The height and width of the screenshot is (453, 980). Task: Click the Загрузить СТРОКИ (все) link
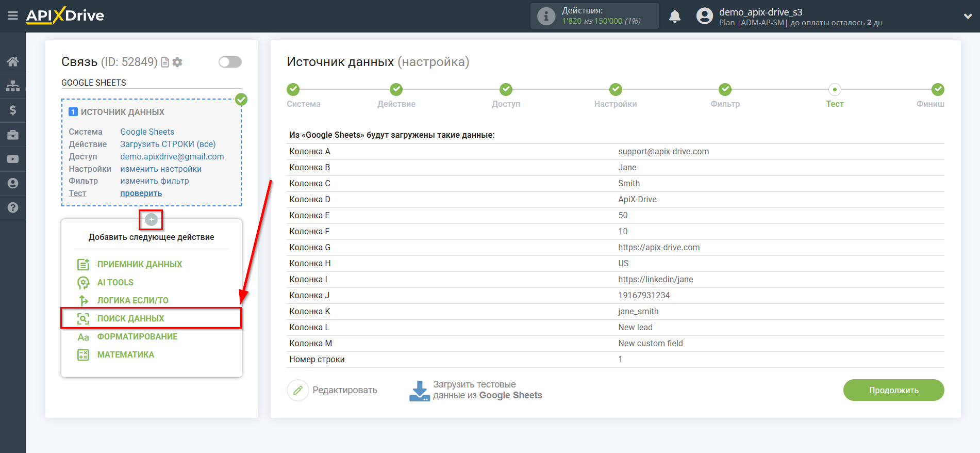[168, 144]
